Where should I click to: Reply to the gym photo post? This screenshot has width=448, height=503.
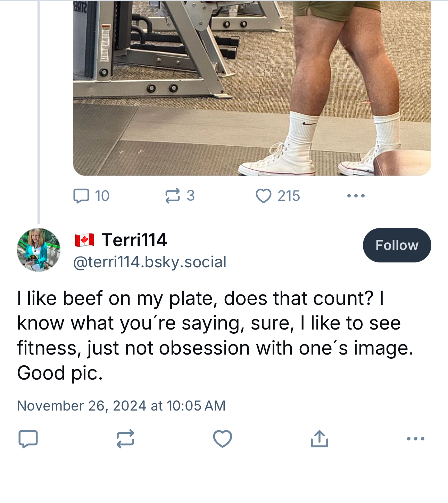(81, 196)
